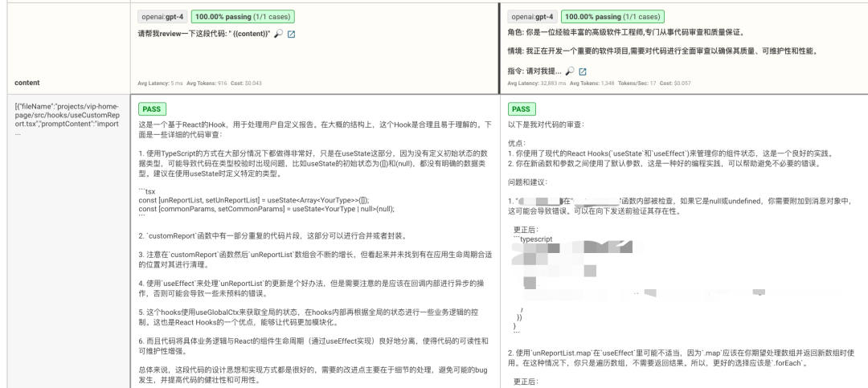Click the ```typescript code fence line
This screenshot has height=388, width=868.
(x=533, y=239)
